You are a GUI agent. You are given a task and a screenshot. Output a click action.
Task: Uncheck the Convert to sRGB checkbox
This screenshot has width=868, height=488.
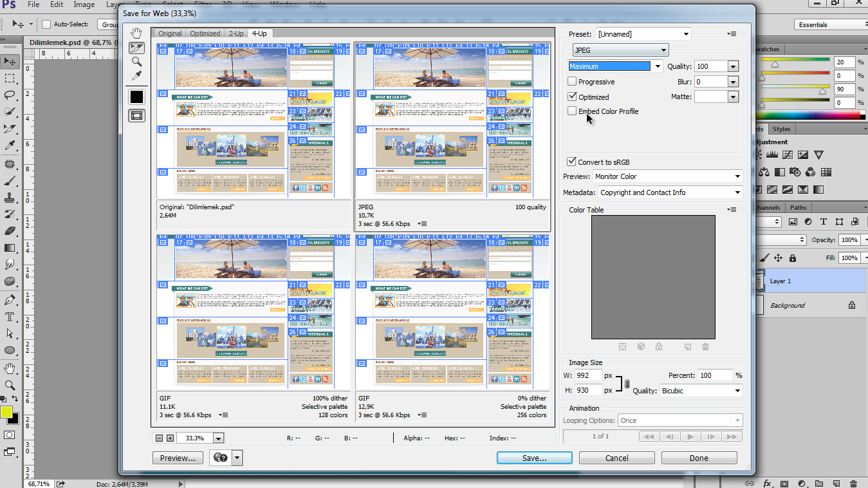[x=571, y=162]
